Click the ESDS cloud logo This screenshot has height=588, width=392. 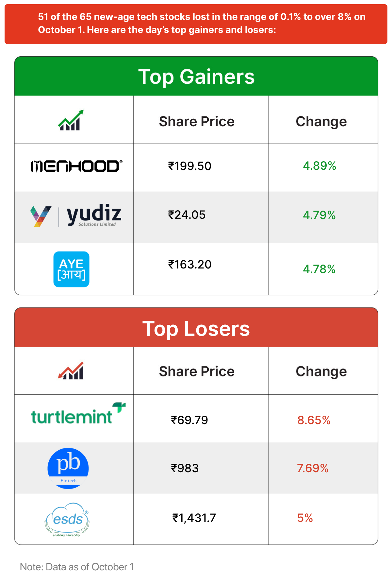67,520
